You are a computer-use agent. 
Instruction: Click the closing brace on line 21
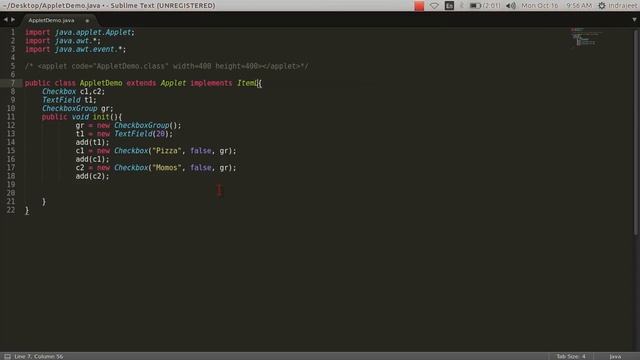point(44,202)
